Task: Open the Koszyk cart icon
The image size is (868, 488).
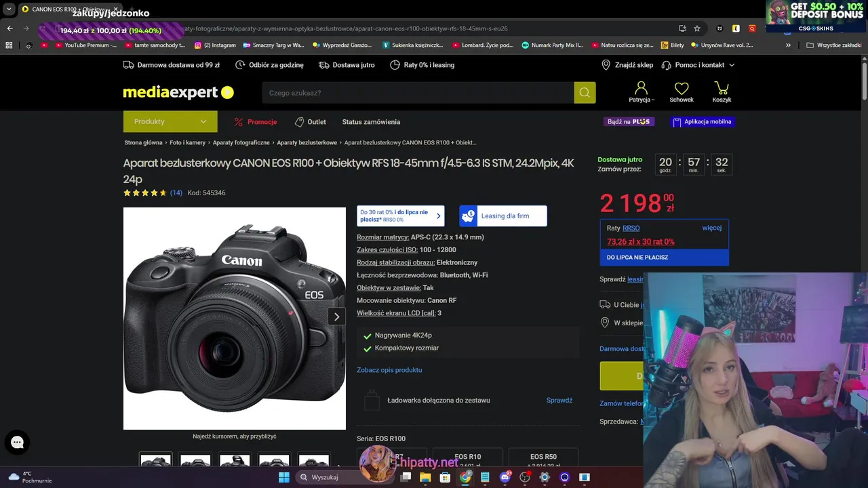Action: click(x=722, y=88)
